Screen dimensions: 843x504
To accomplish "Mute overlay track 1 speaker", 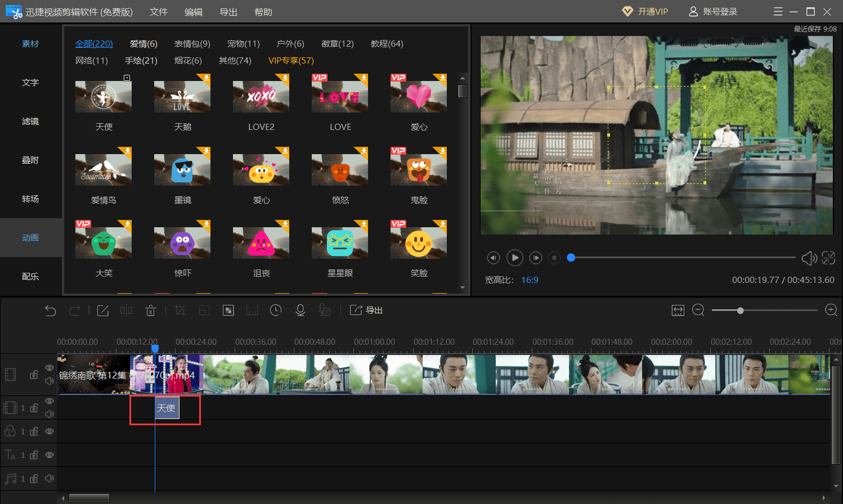I will (x=50, y=414).
